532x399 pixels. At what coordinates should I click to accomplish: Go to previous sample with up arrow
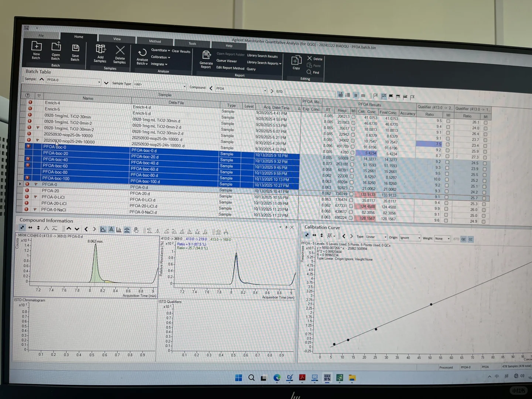pos(42,79)
